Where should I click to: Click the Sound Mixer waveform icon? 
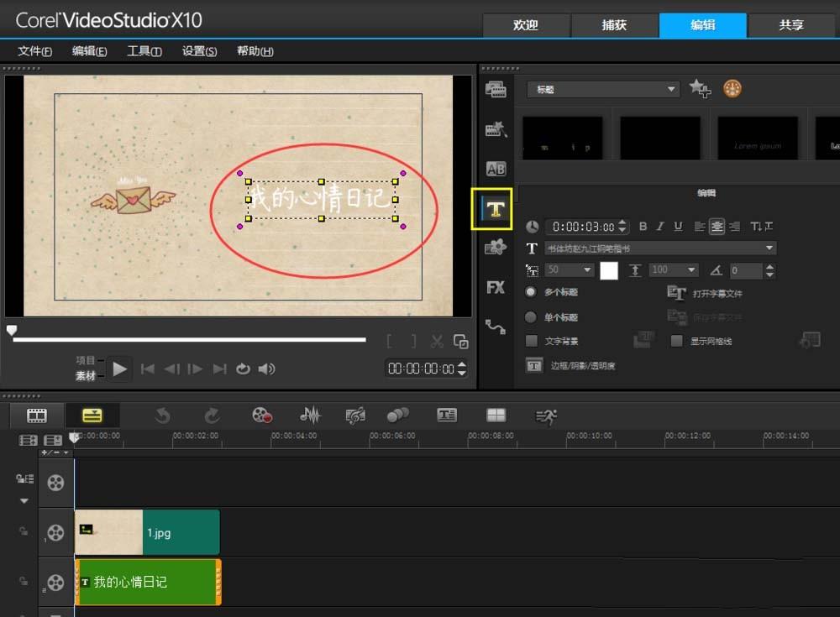point(310,415)
